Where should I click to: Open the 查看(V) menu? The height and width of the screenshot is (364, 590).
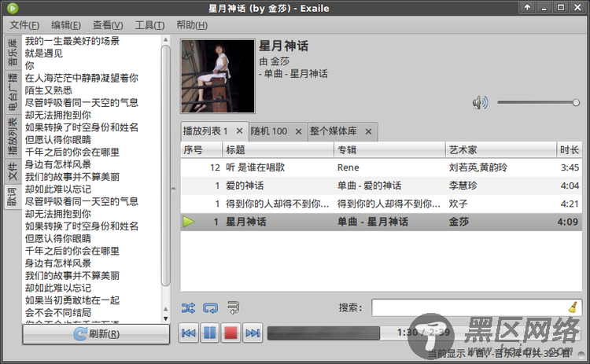click(108, 25)
